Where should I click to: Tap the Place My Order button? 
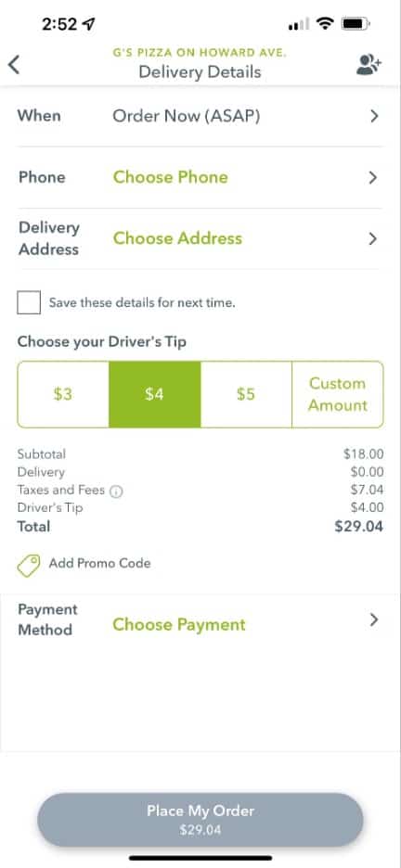coord(200,819)
